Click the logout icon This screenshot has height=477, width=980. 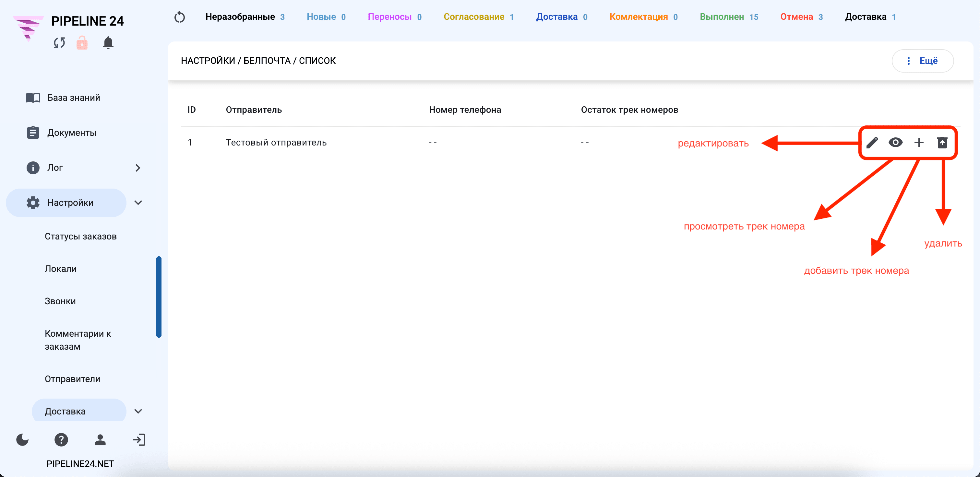139,440
